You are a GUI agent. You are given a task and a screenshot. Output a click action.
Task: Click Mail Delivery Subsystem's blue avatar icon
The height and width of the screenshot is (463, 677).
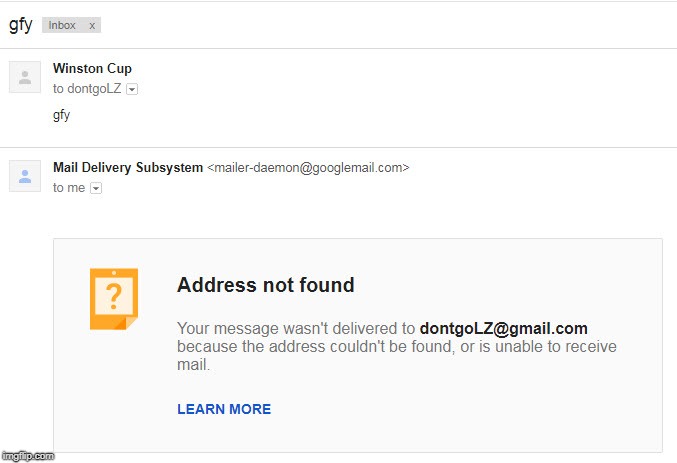pos(25,176)
